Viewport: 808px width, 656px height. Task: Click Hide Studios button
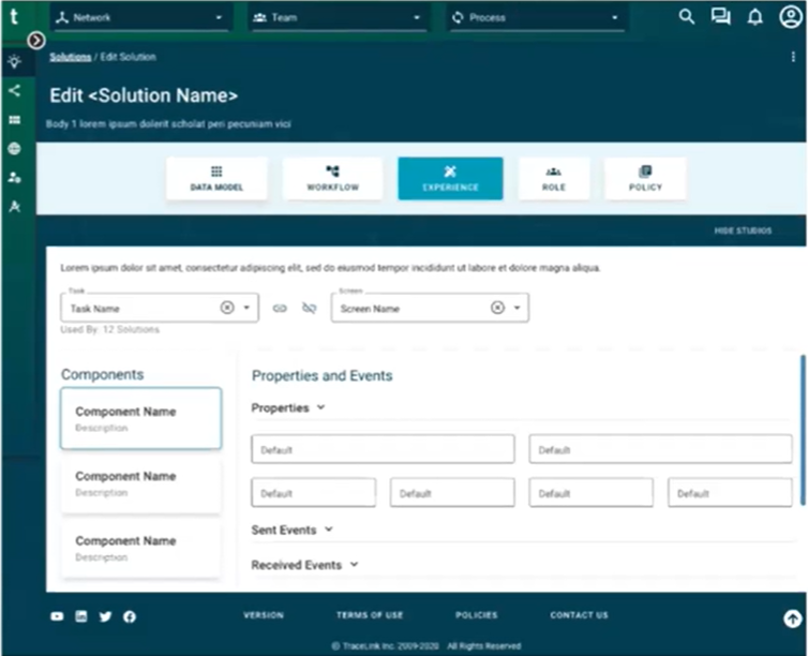743,230
